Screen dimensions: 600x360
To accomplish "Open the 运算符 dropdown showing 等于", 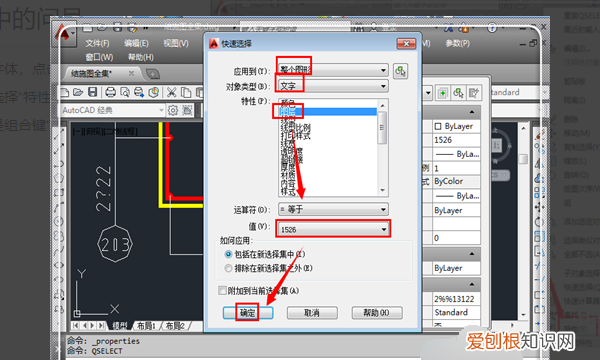I will pos(333,209).
